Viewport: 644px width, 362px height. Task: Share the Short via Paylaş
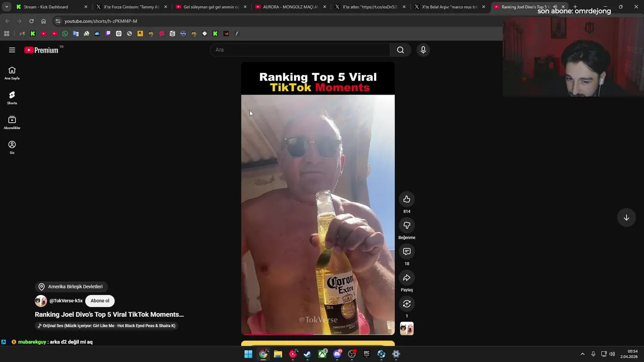coord(407,278)
